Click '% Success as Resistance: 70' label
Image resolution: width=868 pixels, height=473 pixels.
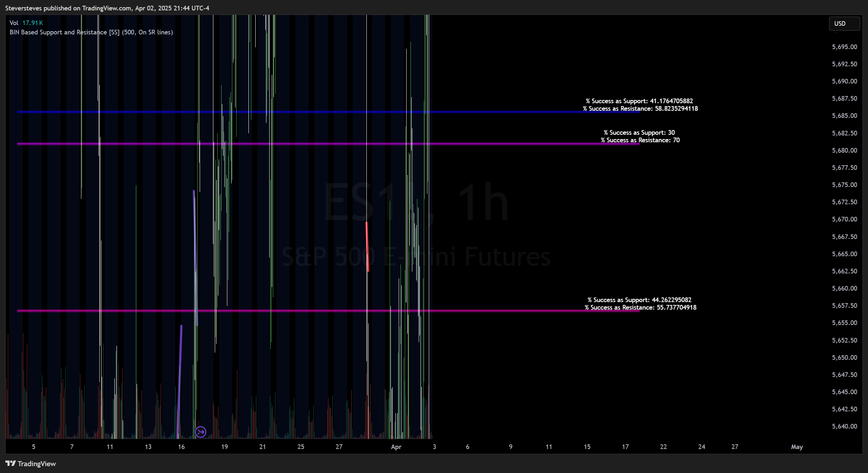(x=640, y=140)
